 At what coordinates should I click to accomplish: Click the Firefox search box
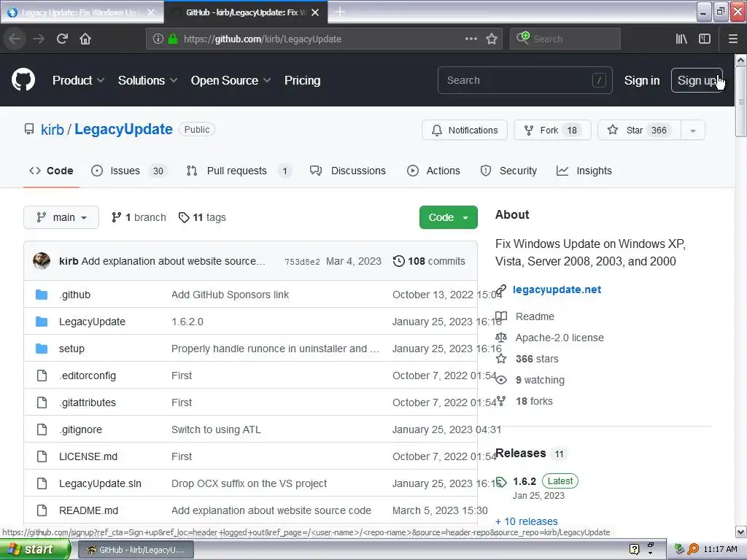[x=565, y=39]
